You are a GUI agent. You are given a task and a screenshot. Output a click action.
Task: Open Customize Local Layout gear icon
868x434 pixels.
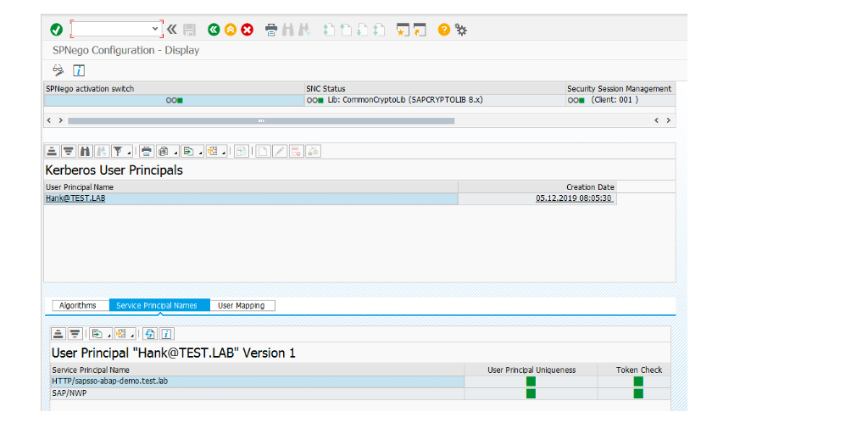click(x=460, y=30)
